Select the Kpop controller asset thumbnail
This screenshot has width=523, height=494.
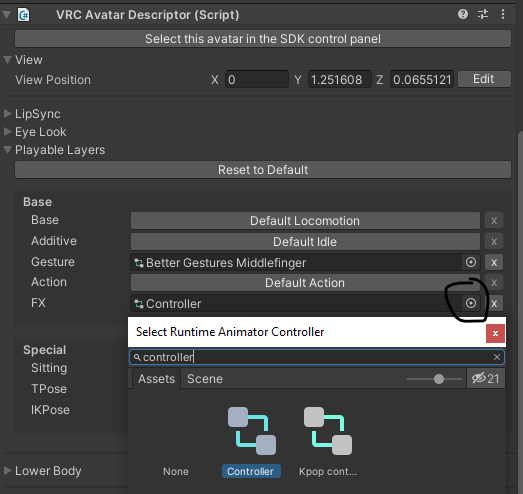click(328, 431)
